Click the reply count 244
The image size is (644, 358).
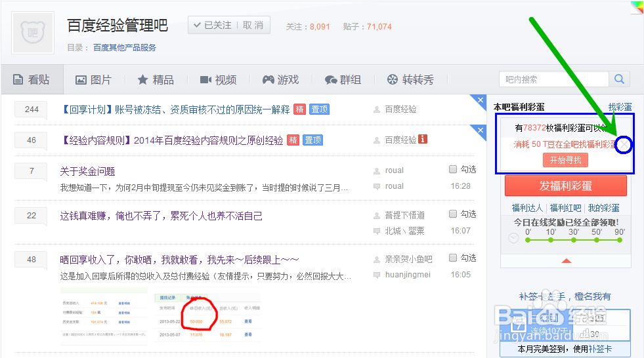pyautogui.click(x=32, y=109)
